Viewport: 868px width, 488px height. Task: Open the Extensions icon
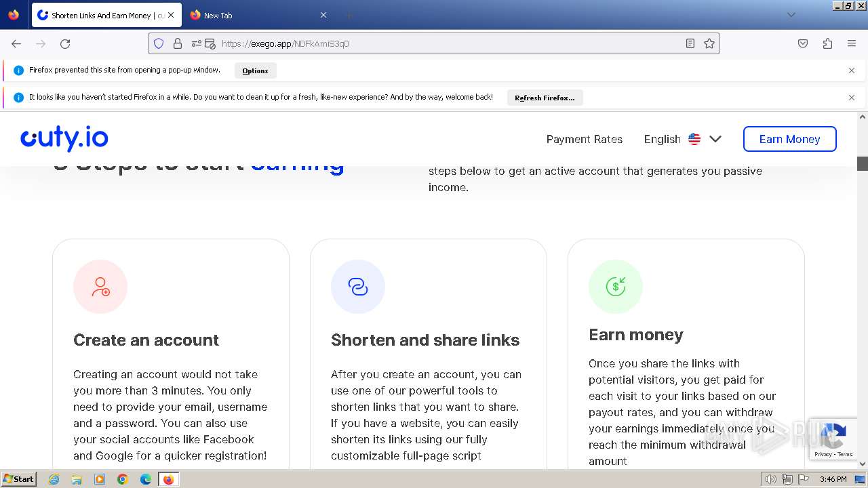(x=827, y=43)
